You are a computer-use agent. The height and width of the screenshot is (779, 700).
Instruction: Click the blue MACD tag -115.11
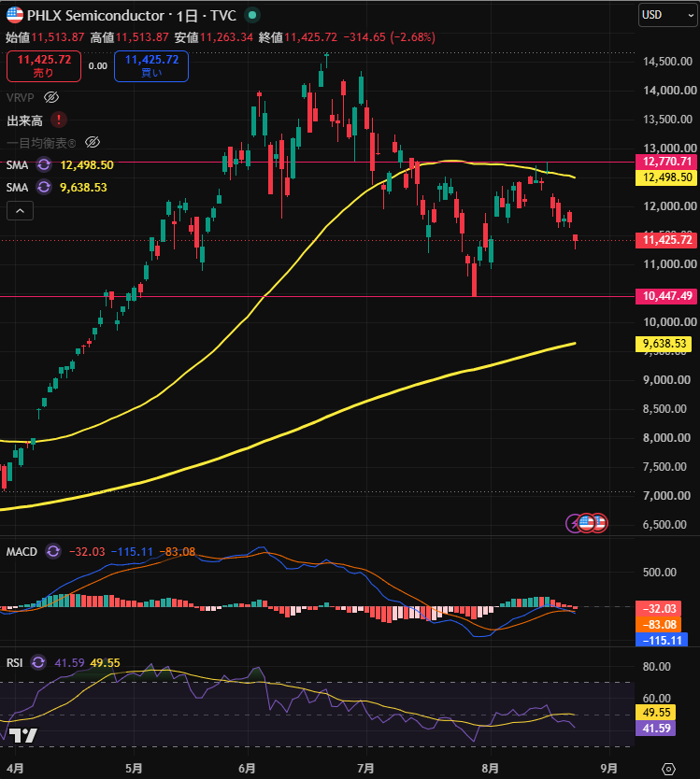pos(662,641)
